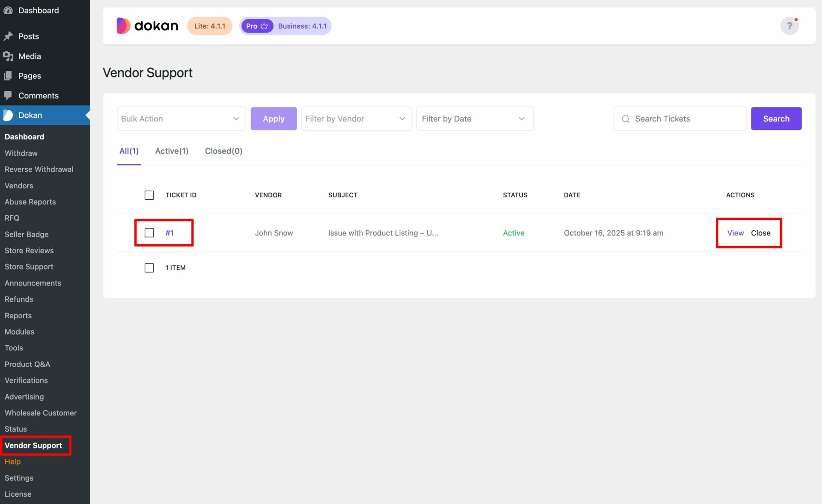The image size is (822, 504).
Task: Open the View link for ticket #1
Action: pyautogui.click(x=735, y=233)
